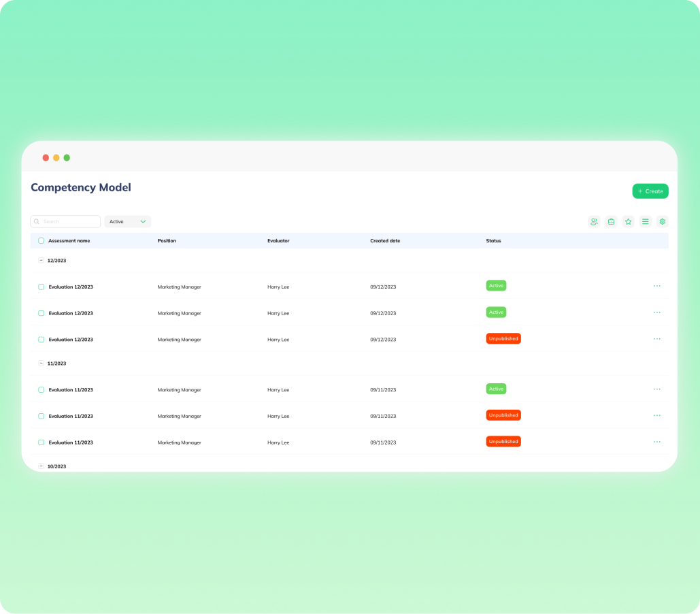Open the list view menu icon
The height and width of the screenshot is (614, 700).
point(646,221)
